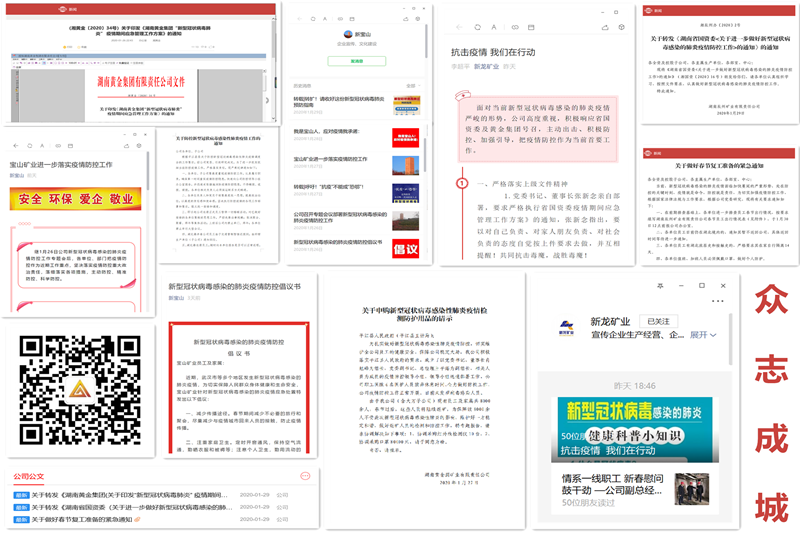
Task: Copy link of 宝山矿业 article window
Action: [x=58, y=146]
